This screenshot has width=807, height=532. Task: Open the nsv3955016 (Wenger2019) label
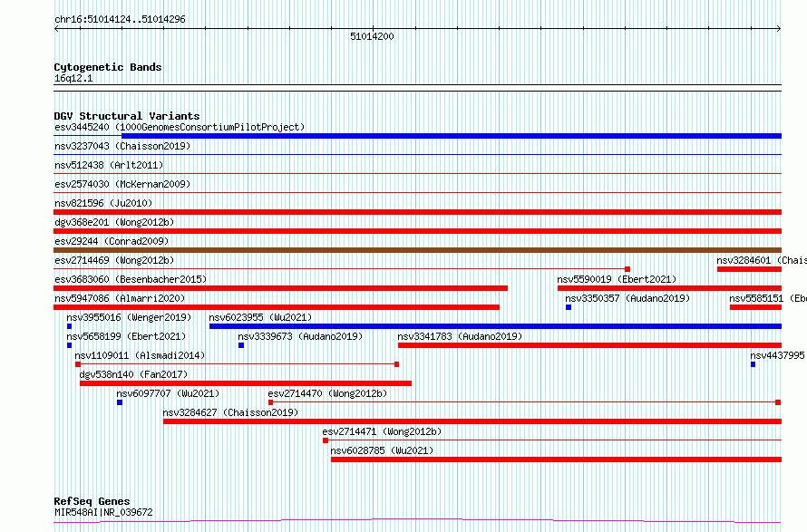click(x=129, y=317)
